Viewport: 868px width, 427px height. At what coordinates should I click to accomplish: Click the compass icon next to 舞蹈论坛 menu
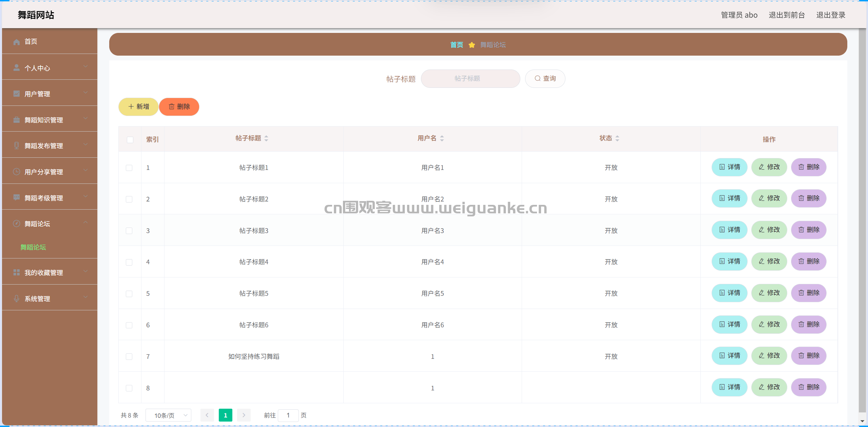point(16,224)
